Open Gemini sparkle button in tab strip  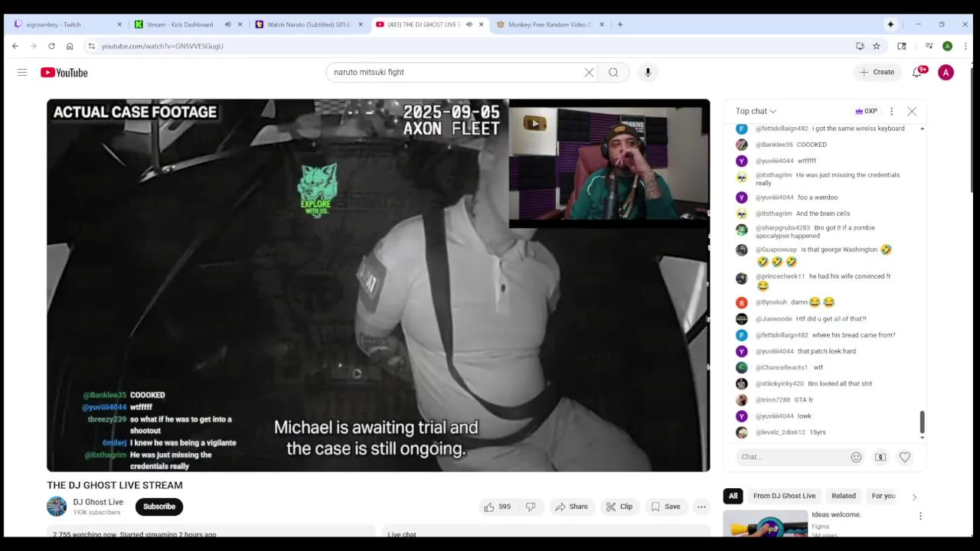[890, 24]
